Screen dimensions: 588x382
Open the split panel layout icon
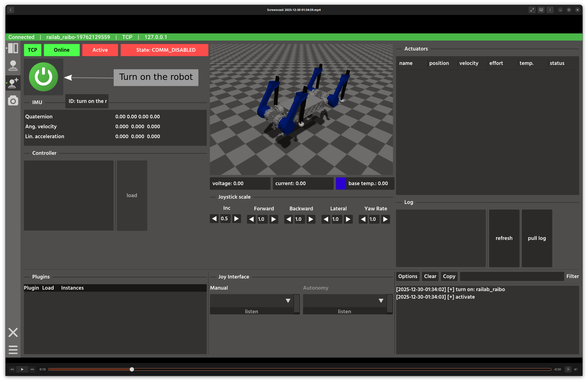(13, 48)
